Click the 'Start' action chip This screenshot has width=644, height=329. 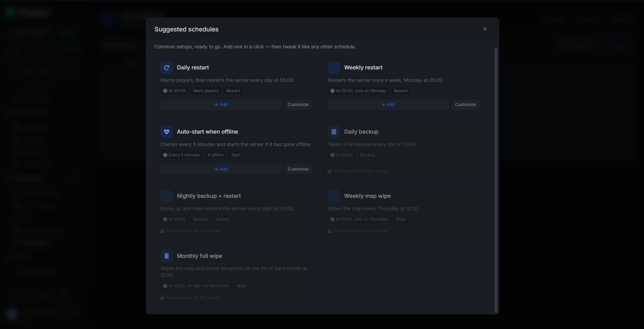236,155
